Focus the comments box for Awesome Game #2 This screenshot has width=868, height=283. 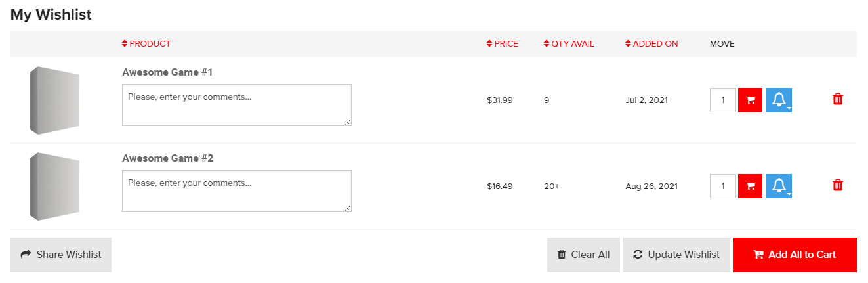(237, 191)
